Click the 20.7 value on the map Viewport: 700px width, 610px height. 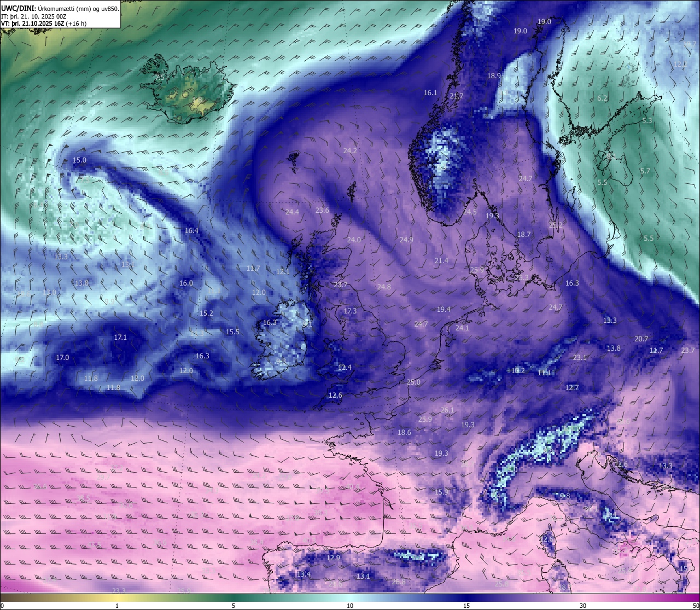(x=641, y=339)
